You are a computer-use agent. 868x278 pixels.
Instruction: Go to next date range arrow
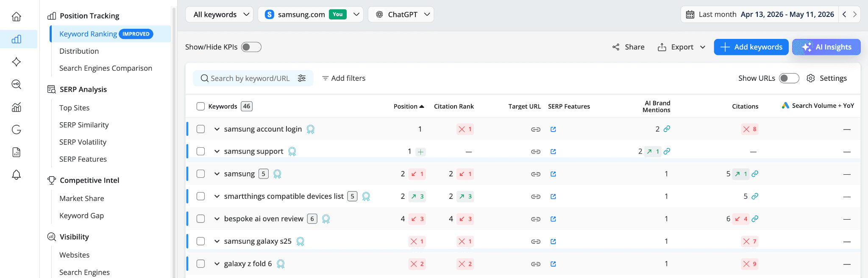pos(855,14)
